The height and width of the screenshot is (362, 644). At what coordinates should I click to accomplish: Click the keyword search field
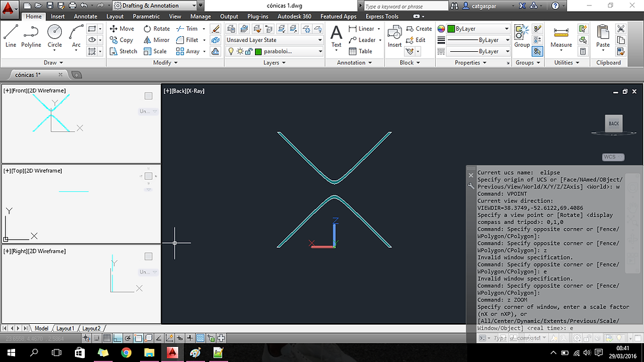pyautogui.click(x=406, y=6)
